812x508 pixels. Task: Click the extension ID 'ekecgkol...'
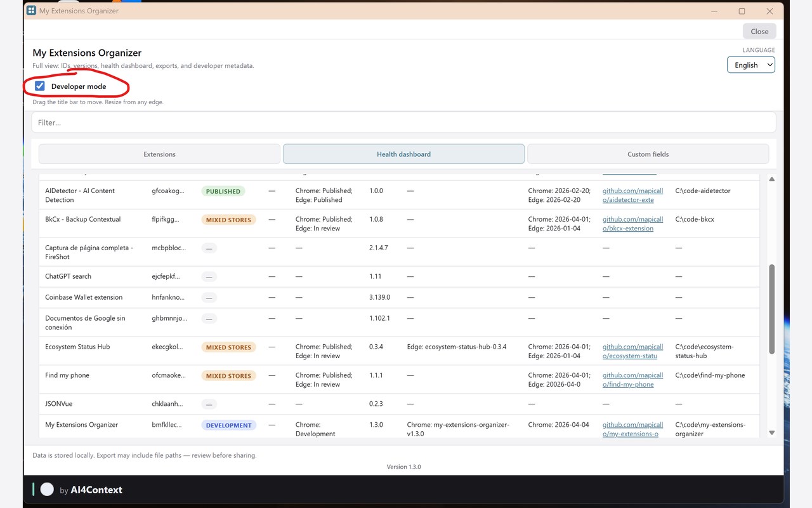pos(167,347)
